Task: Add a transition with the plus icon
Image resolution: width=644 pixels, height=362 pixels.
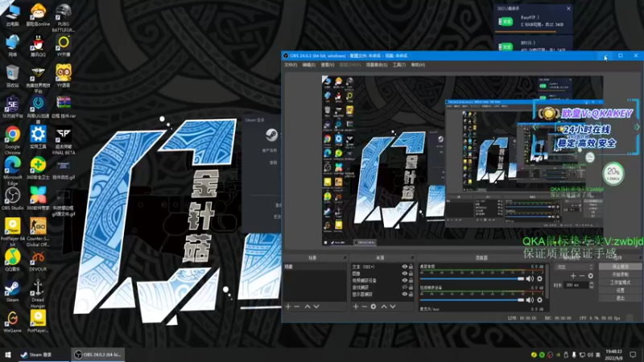Action: tap(573, 276)
